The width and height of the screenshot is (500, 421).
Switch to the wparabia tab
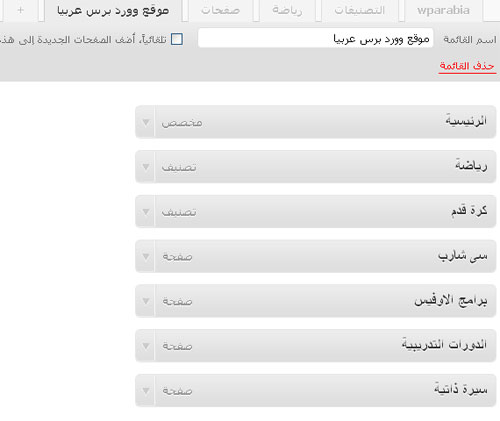(x=443, y=10)
